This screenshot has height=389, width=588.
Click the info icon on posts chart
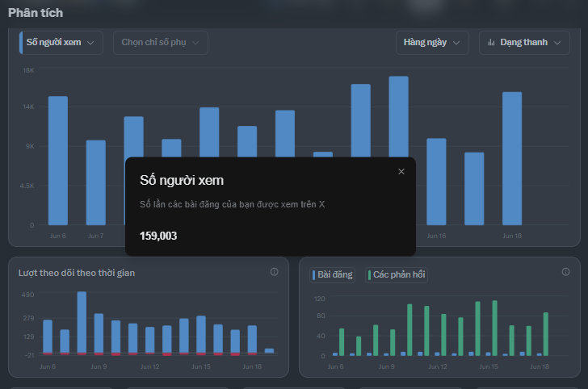[x=565, y=272]
